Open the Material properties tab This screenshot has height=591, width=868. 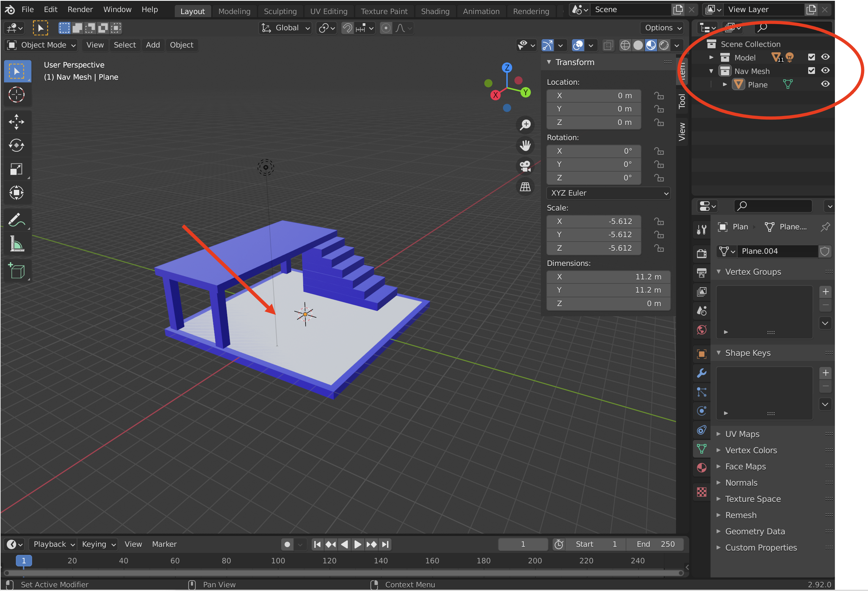[x=701, y=467]
